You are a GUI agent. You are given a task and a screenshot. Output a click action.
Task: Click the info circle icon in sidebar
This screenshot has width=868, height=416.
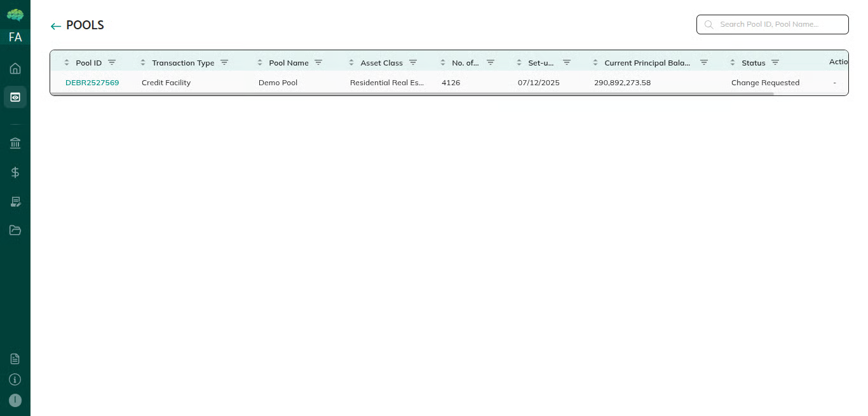coord(15,380)
